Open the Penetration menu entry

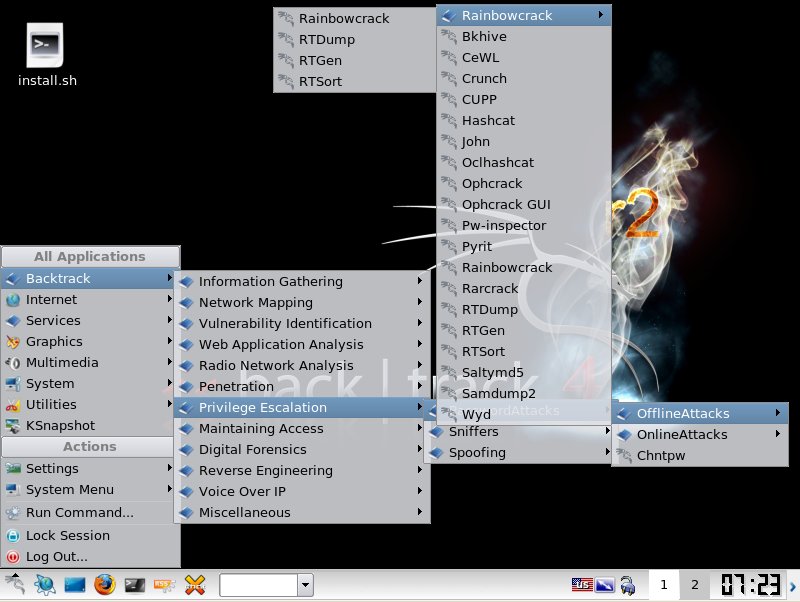302,387
